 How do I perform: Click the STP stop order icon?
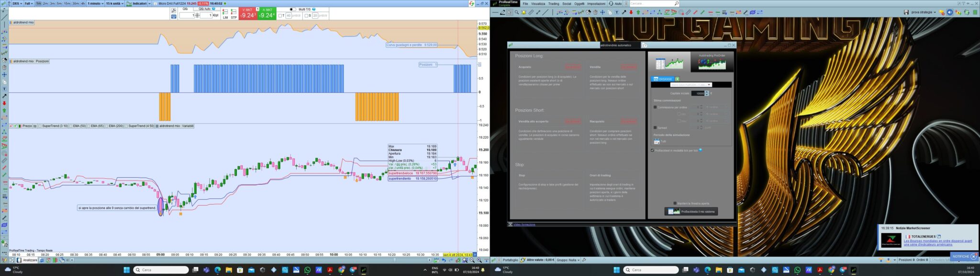click(x=234, y=14)
